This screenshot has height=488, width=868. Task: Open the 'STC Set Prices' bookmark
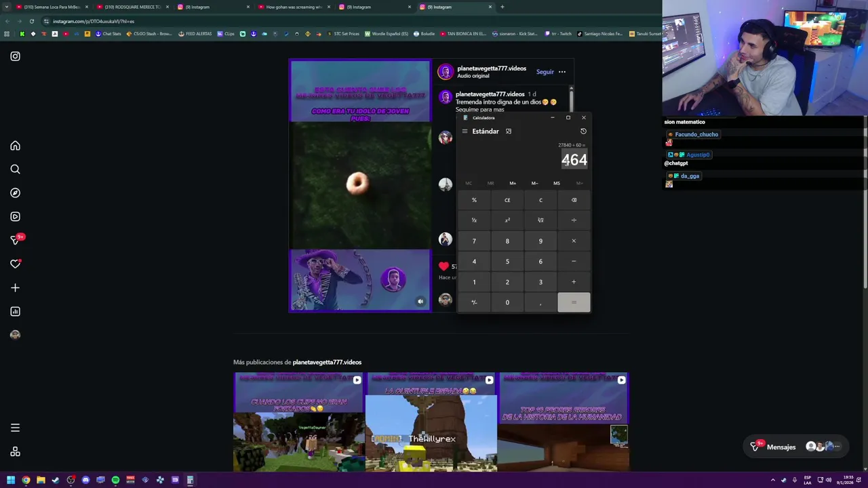tap(343, 34)
